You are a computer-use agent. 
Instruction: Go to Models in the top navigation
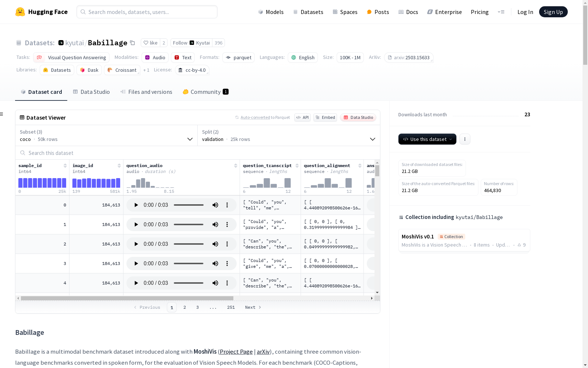[x=271, y=12]
